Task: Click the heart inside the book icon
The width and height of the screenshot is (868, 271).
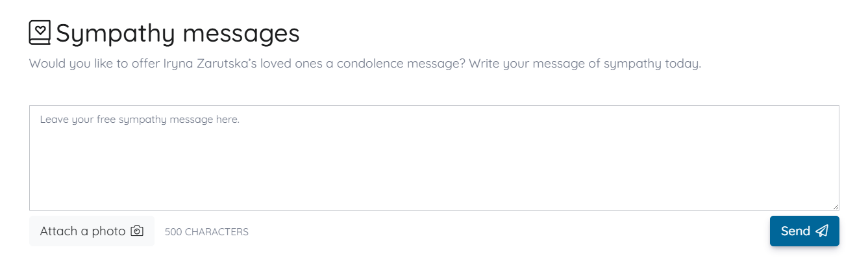Action: (x=40, y=30)
